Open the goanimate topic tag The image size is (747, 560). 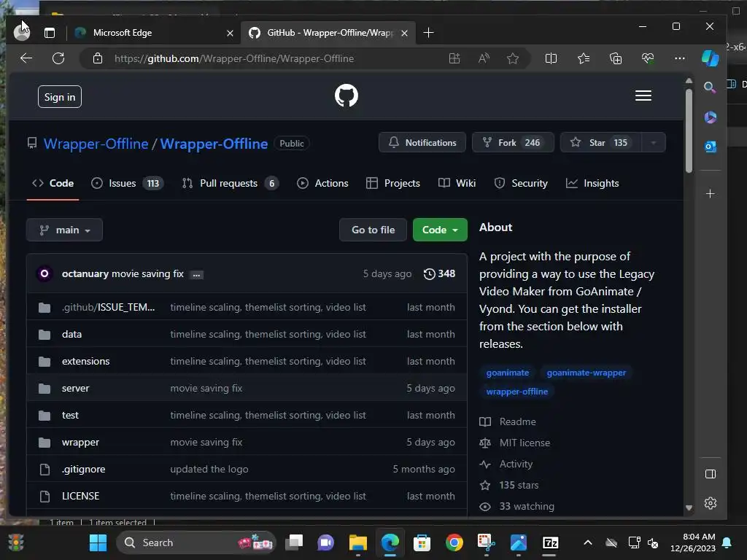point(508,373)
